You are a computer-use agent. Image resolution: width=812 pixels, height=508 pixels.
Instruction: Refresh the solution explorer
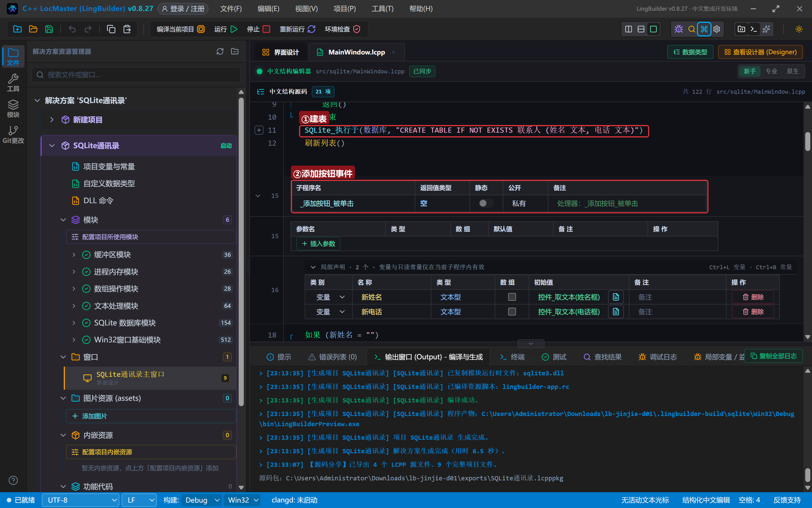(x=220, y=51)
